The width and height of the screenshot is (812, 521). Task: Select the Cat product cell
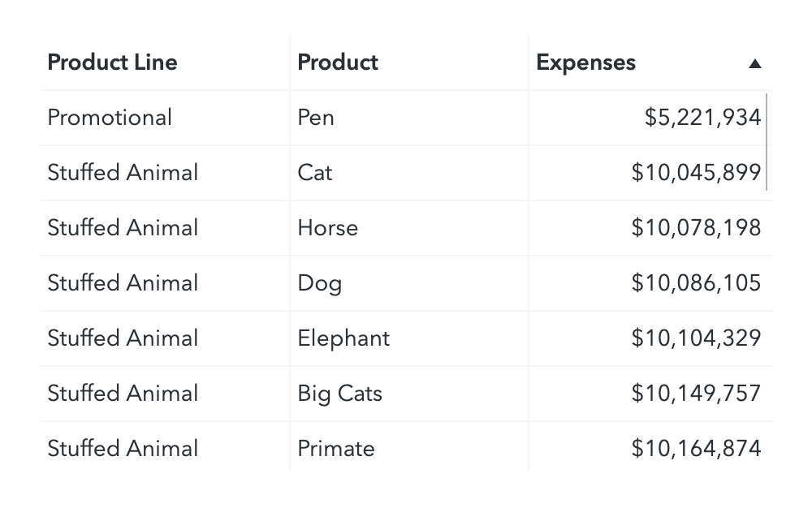pyautogui.click(x=315, y=173)
